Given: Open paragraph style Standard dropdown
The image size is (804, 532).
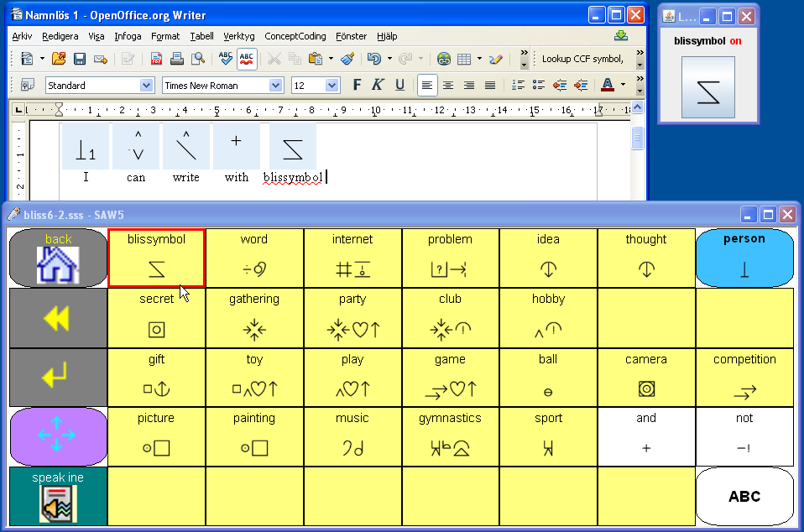Looking at the screenshot, I should click(147, 86).
